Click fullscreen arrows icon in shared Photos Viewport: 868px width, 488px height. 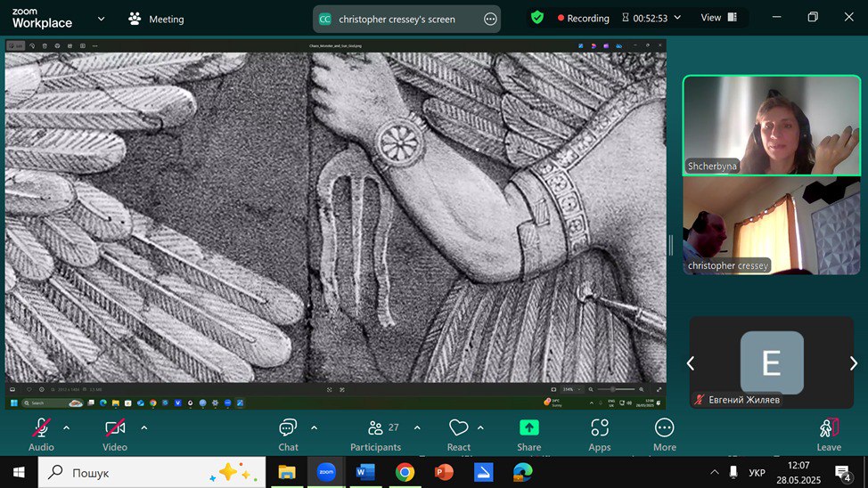(659, 389)
